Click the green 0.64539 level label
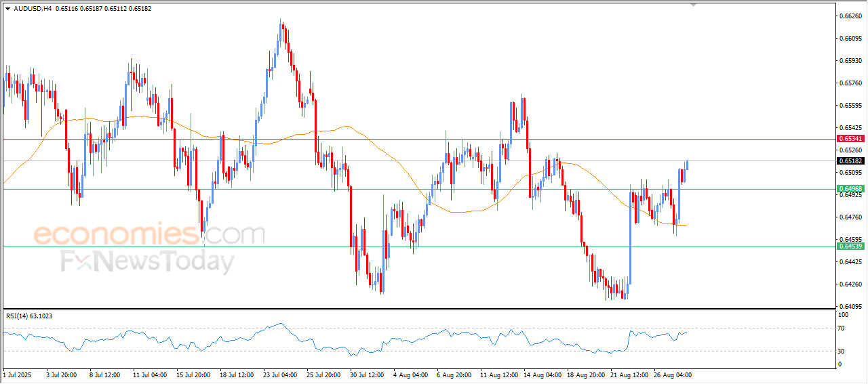Viewport: 868px width, 384px height. click(x=850, y=247)
